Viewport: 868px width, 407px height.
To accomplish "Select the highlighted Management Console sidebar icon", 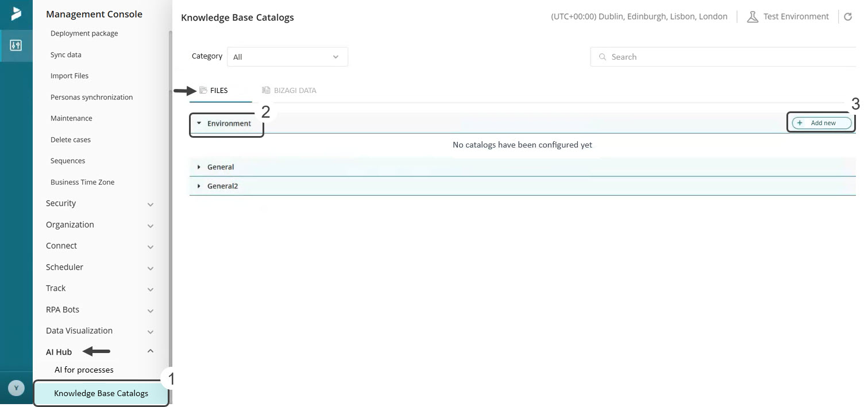I will (x=16, y=45).
